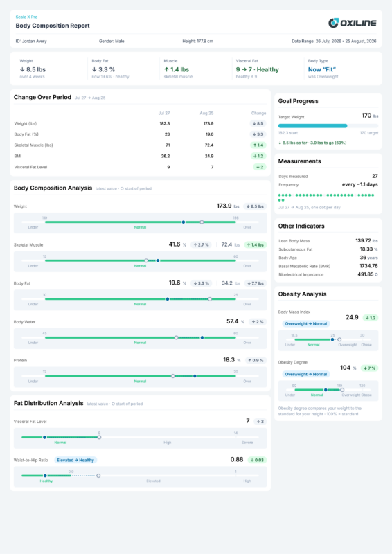The image size is (392, 554).
Task: Click the Body Fat start-of-period hollow marker
Action: 210,299
